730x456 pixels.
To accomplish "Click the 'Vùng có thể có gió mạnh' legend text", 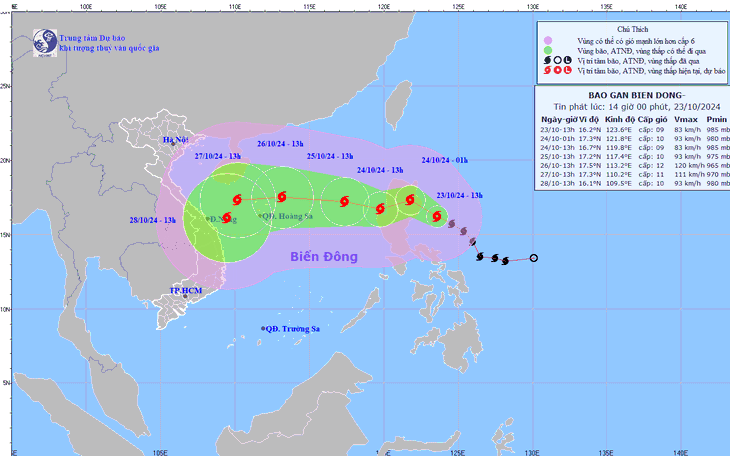I will 636,41.
